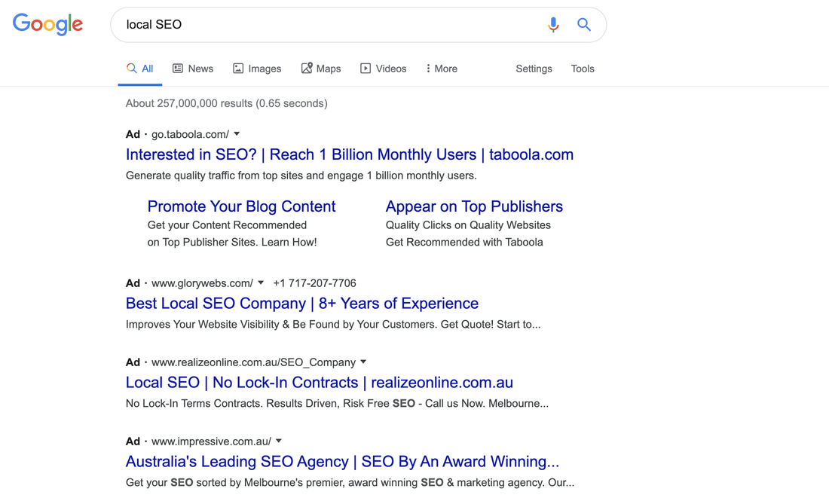Screen dimensions: 829x504
Task: Select the All results tab
Action: (140, 69)
